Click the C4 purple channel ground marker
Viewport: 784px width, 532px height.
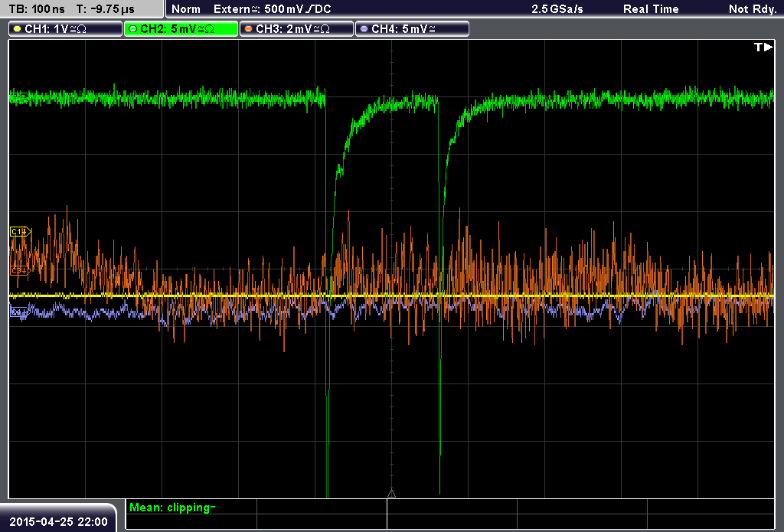click(19, 312)
